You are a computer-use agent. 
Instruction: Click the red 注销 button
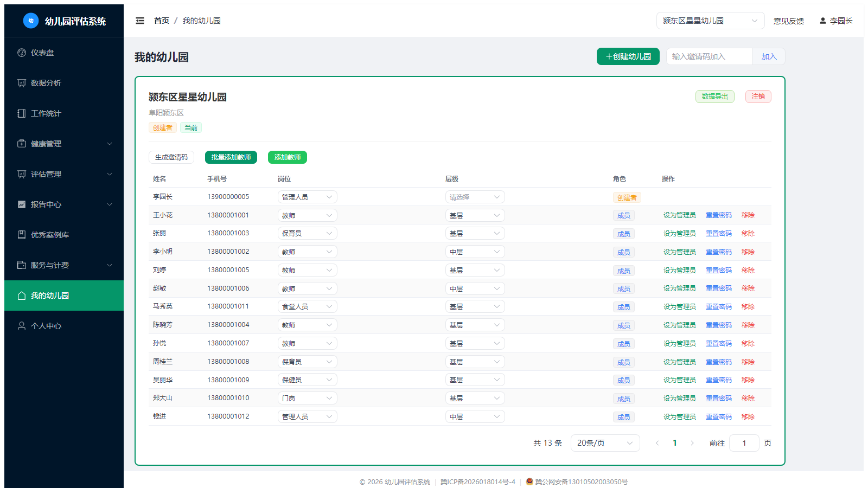point(758,97)
